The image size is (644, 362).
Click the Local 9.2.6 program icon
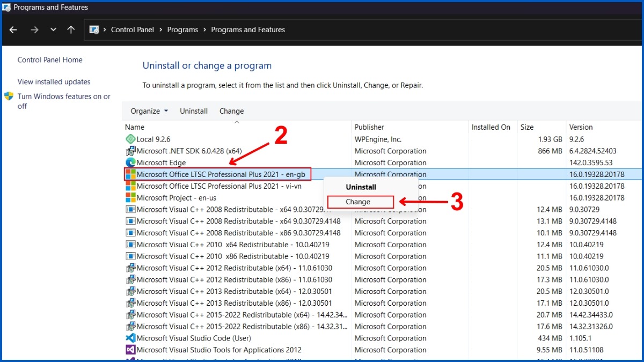click(x=130, y=139)
